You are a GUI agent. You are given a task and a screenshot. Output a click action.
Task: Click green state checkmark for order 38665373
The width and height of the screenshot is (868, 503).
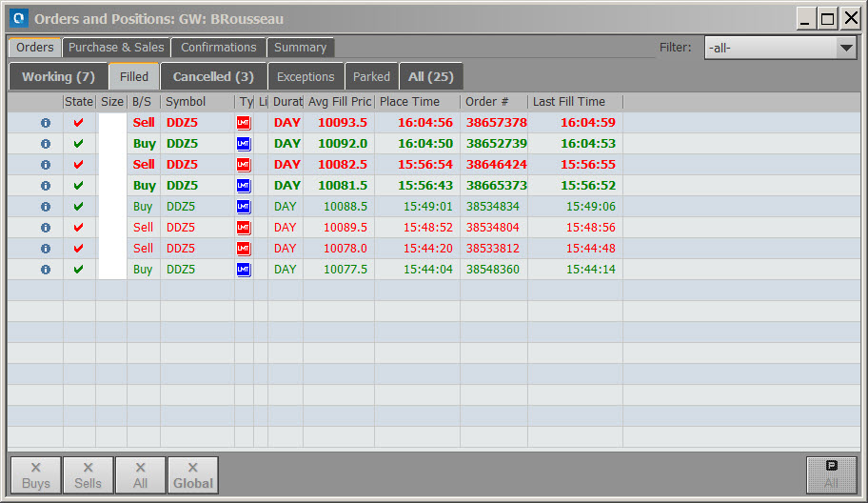point(79,186)
